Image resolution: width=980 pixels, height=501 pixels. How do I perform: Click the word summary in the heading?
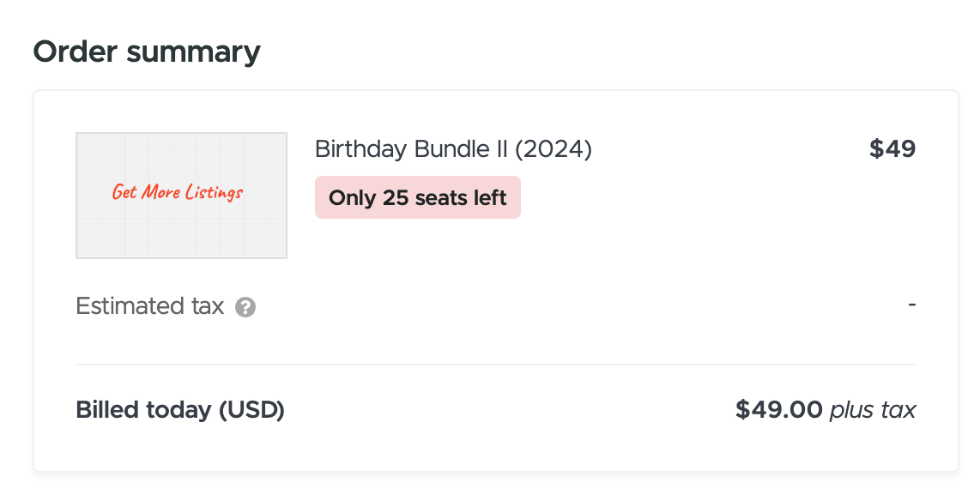(193, 52)
